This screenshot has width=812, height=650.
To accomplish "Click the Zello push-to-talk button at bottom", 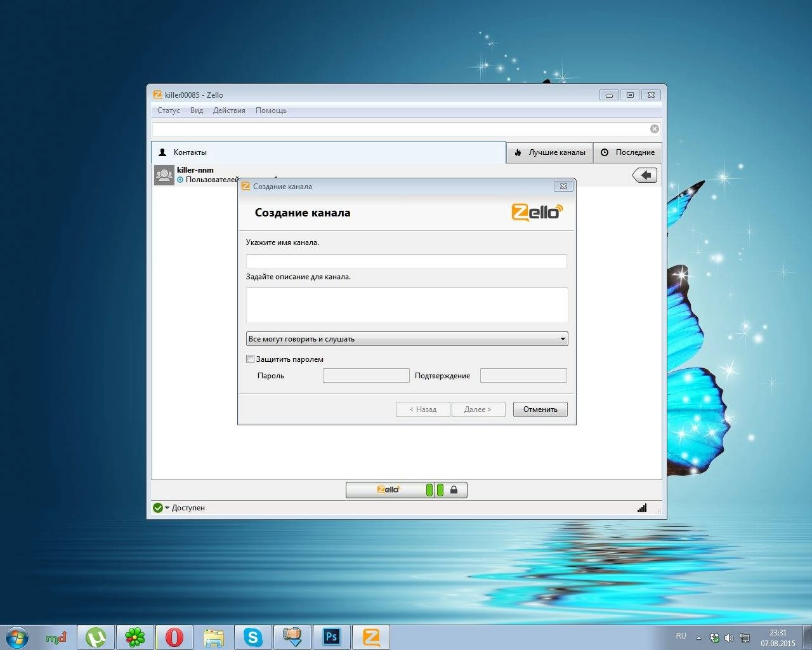I will click(x=406, y=490).
